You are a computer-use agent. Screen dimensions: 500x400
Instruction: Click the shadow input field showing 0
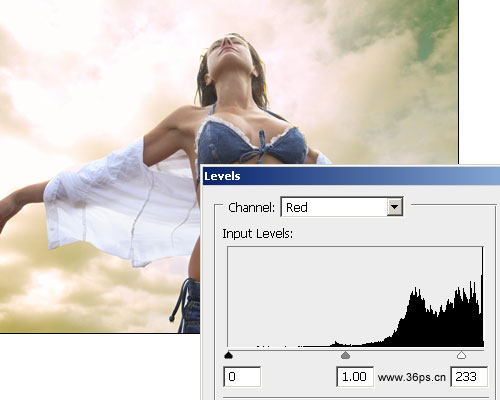tap(242, 377)
